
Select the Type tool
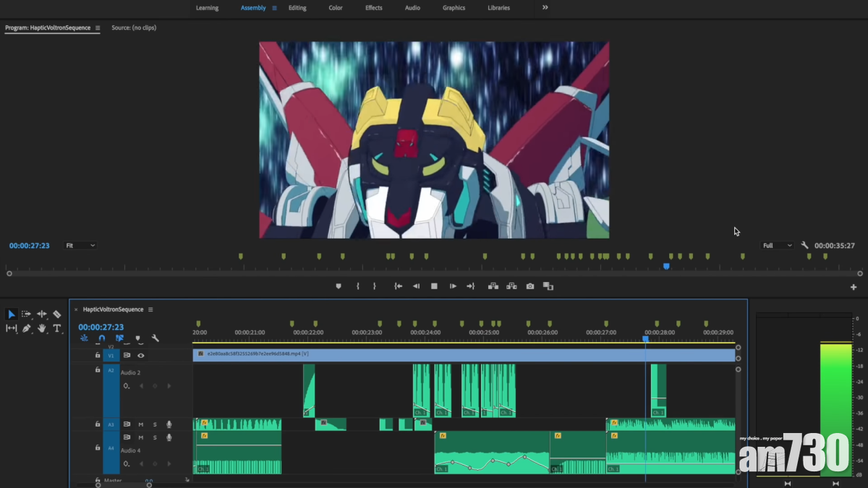pyautogui.click(x=57, y=328)
